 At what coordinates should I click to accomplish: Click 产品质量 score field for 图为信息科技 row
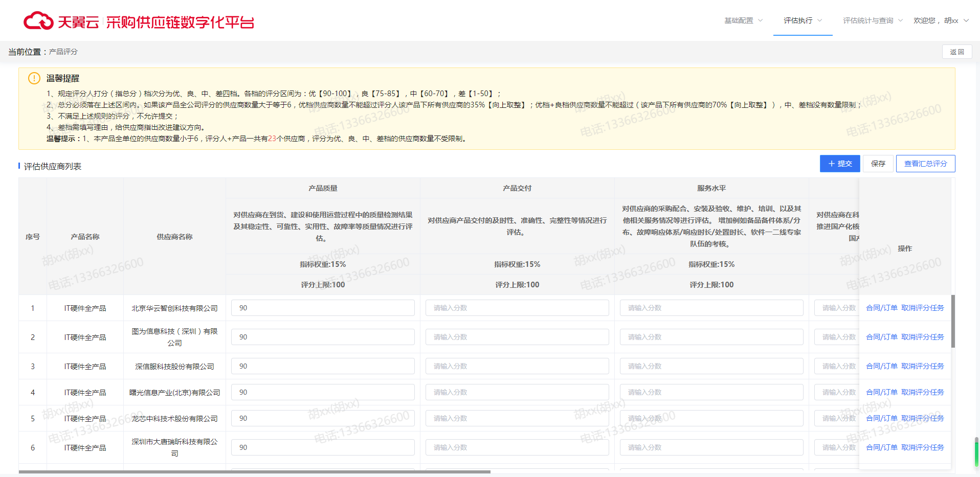click(x=323, y=337)
